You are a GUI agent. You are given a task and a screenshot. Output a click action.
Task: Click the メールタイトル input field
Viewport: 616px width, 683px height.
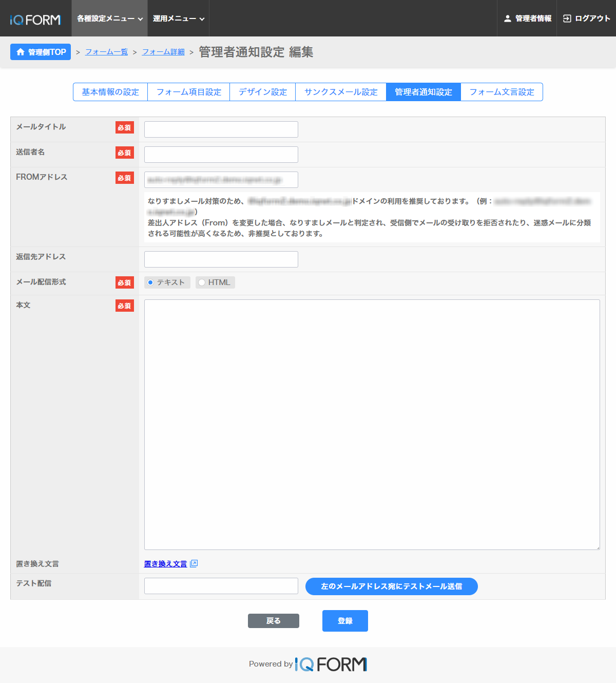(221, 129)
